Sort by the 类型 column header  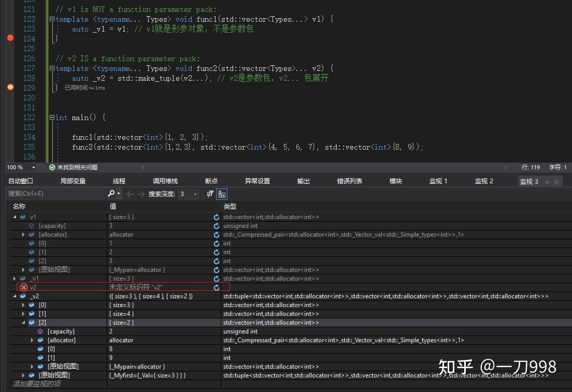(230, 207)
